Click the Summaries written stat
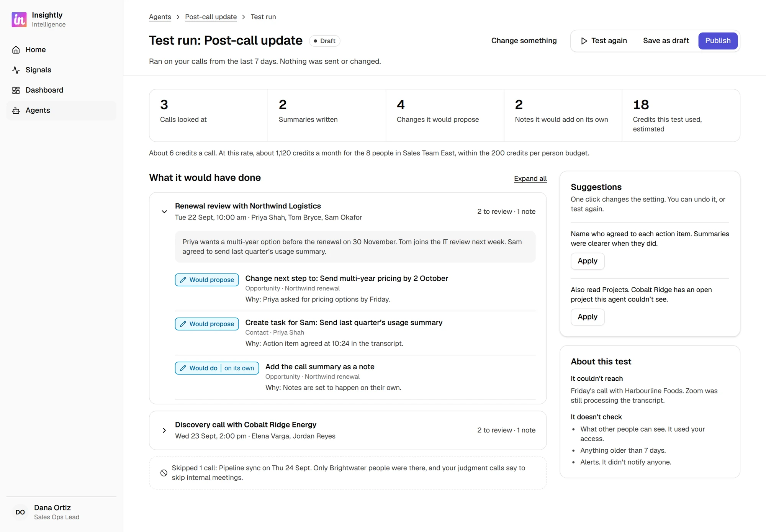The image size is (766, 532). click(x=327, y=115)
